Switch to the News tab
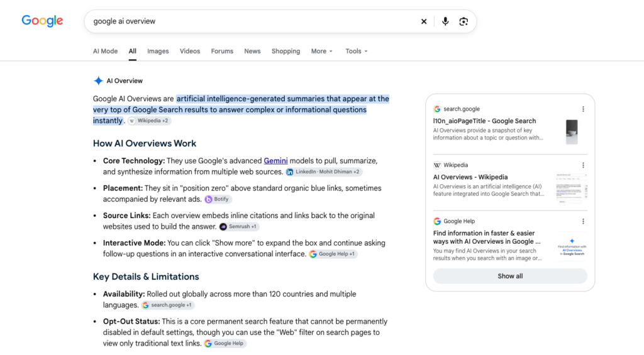The image size is (644, 355). [x=252, y=52]
